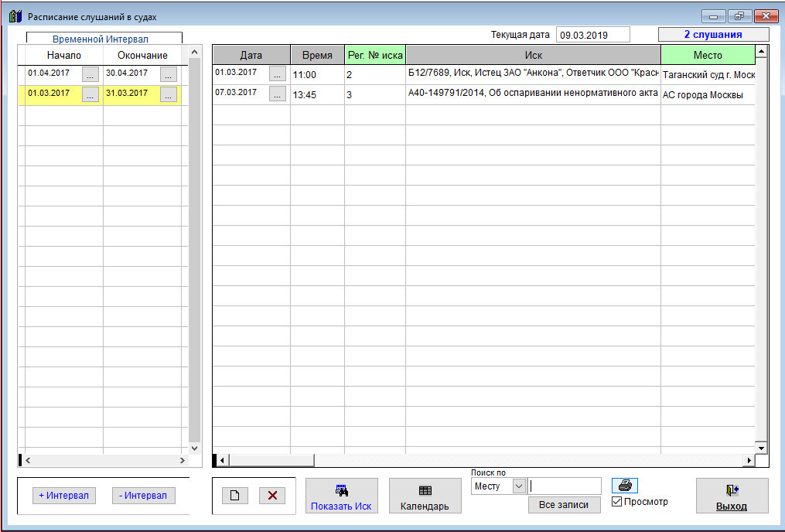The image size is (785, 532).
Task: Click interval list scroll right arrow
Action: point(183,460)
